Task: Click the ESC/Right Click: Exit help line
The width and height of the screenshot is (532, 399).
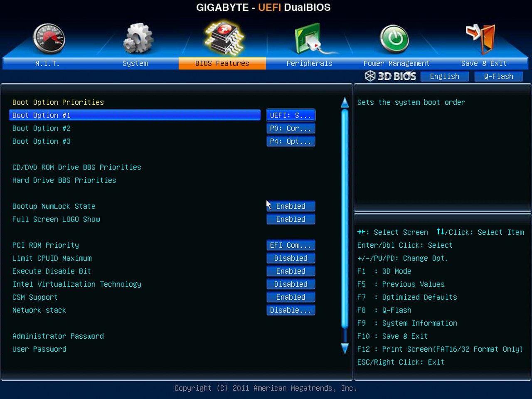Action: (401, 362)
